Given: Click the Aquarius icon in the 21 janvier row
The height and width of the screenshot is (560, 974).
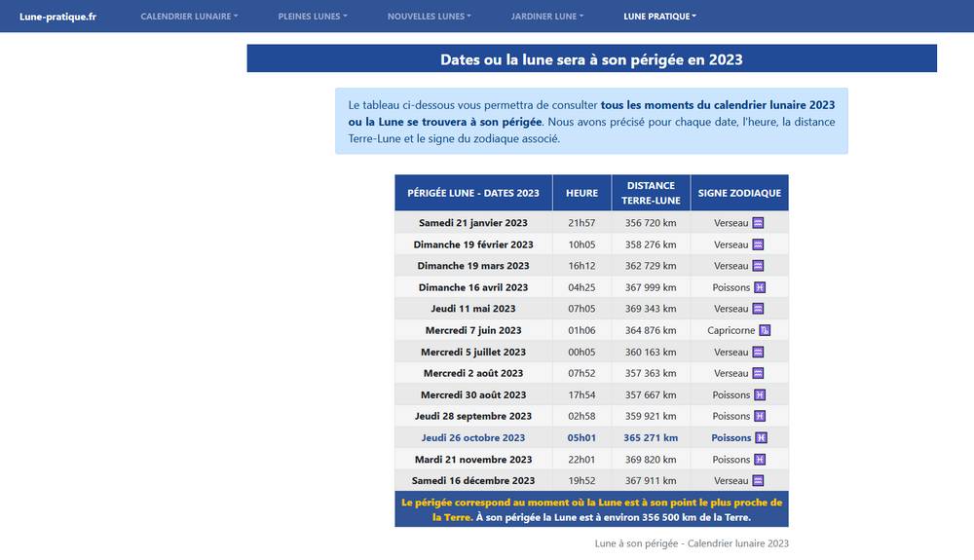Looking at the screenshot, I should coord(759,223).
